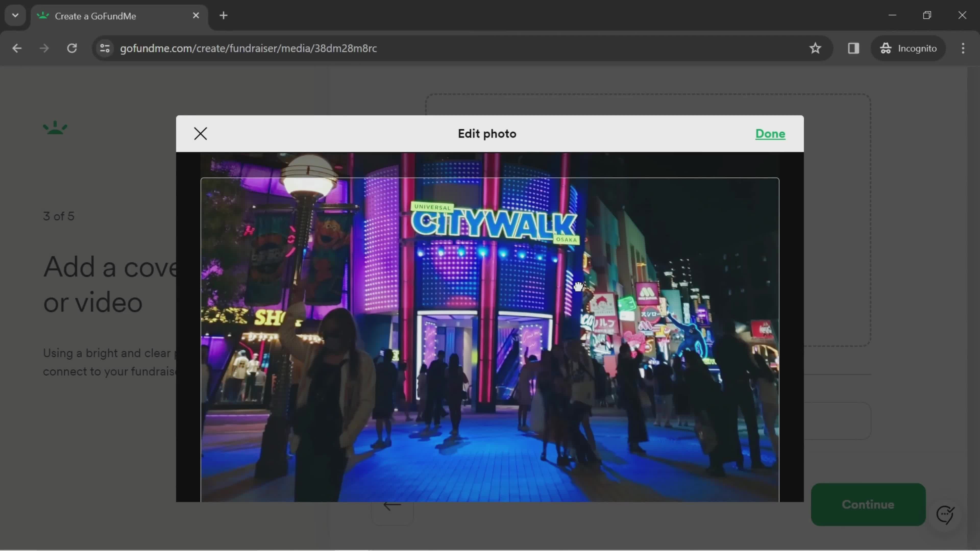Open the Chrome three-dot menu
The image size is (980, 551).
pyautogui.click(x=963, y=48)
